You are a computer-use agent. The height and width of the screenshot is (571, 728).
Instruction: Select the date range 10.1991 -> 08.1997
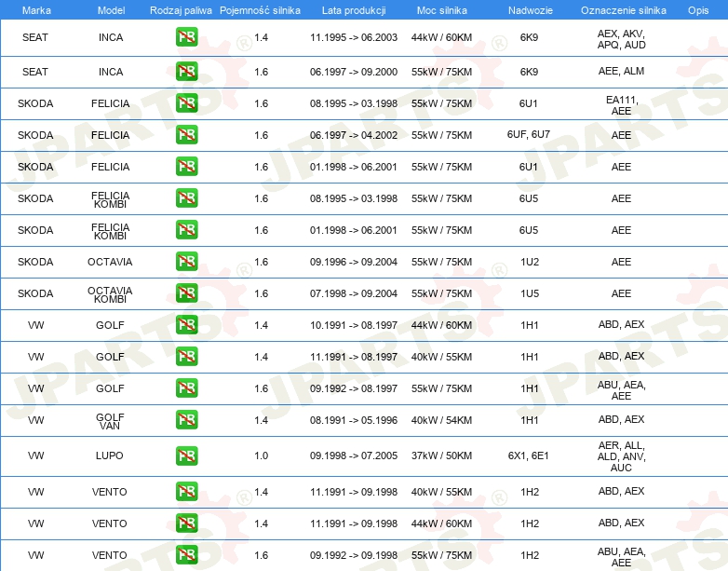354,325
